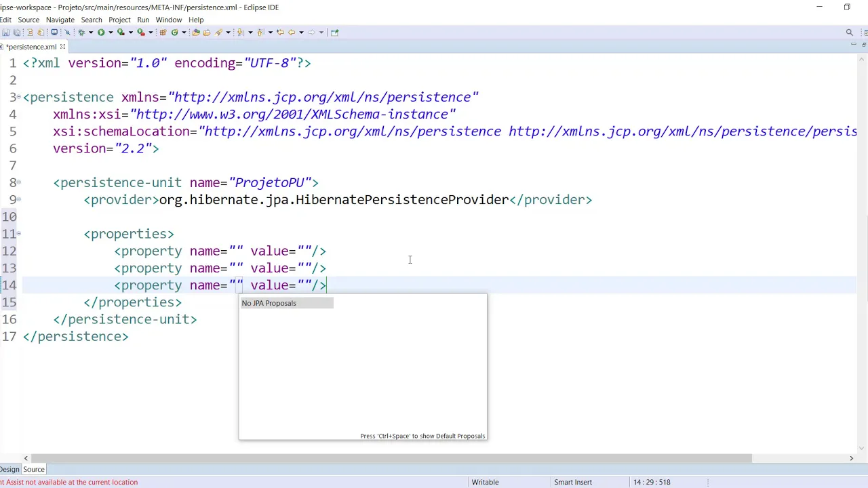
Task: Open New Java Class dropdown arrow
Action: coord(184,32)
